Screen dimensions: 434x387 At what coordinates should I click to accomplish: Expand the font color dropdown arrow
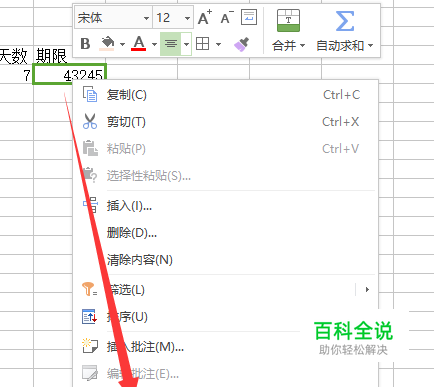(x=154, y=44)
